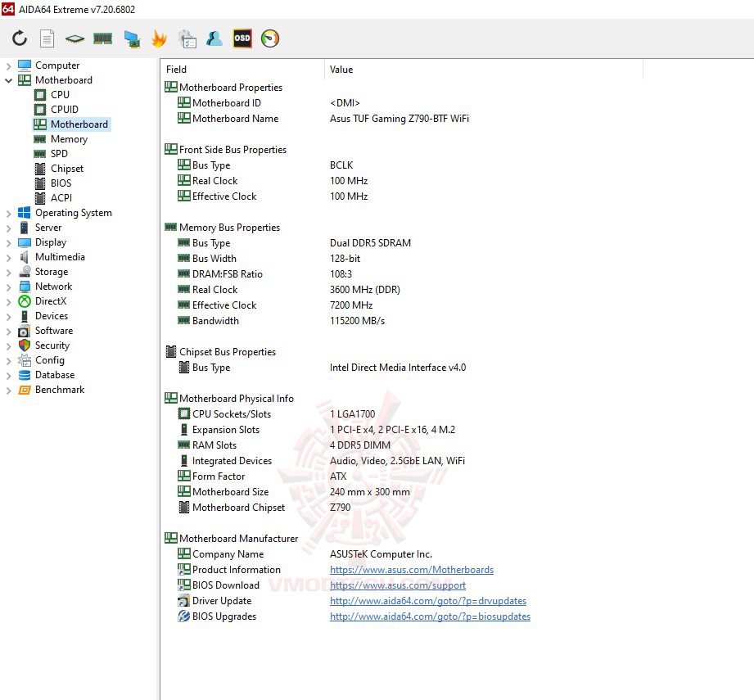Collapse the Motherboard tree node
This screenshot has width=754, height=700.
(8, 80)
